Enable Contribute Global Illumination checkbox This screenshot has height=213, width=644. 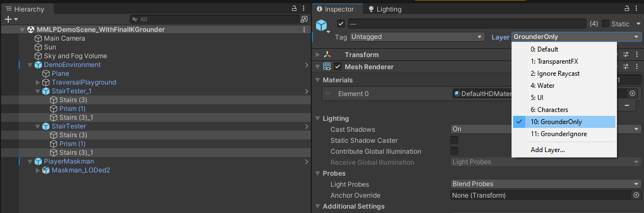coord(455,151)
